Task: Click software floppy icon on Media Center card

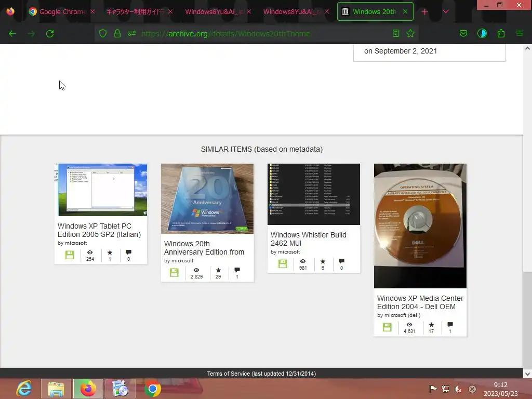Action: click(387, 327)
